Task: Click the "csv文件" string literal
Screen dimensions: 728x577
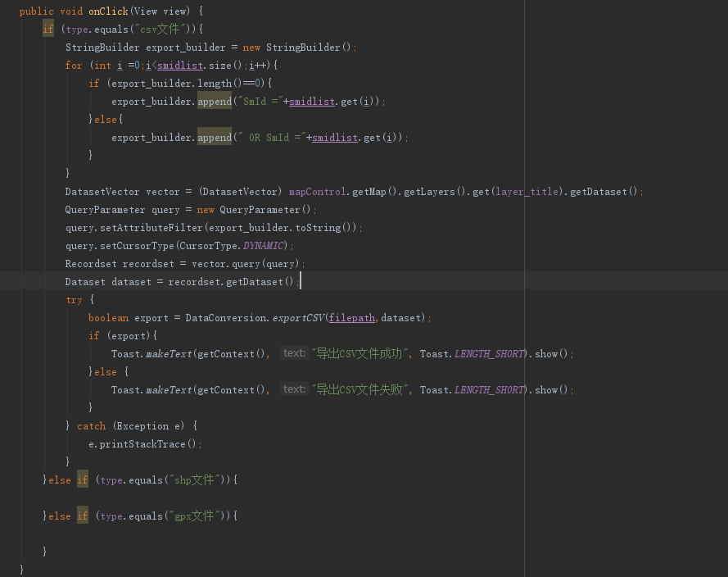Action: 159,30
